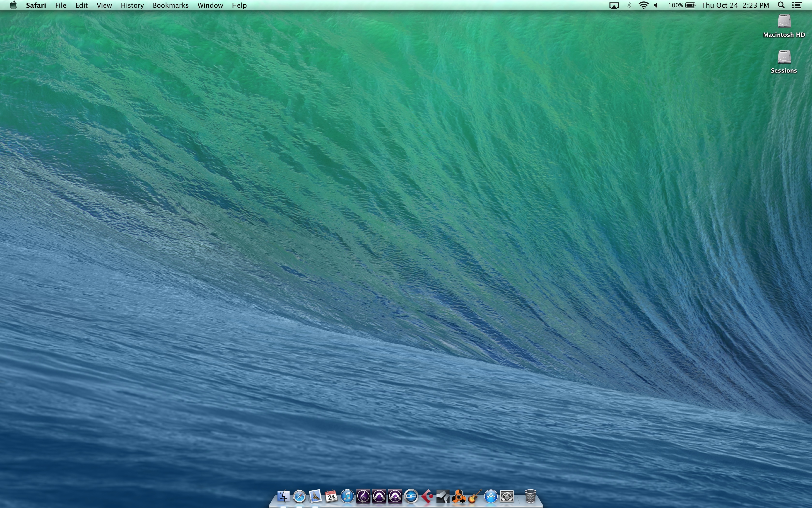The width and height of the screenshot is (812, 508).
Task: Click the volume speaker icon
Action: [x=656, y=5]
